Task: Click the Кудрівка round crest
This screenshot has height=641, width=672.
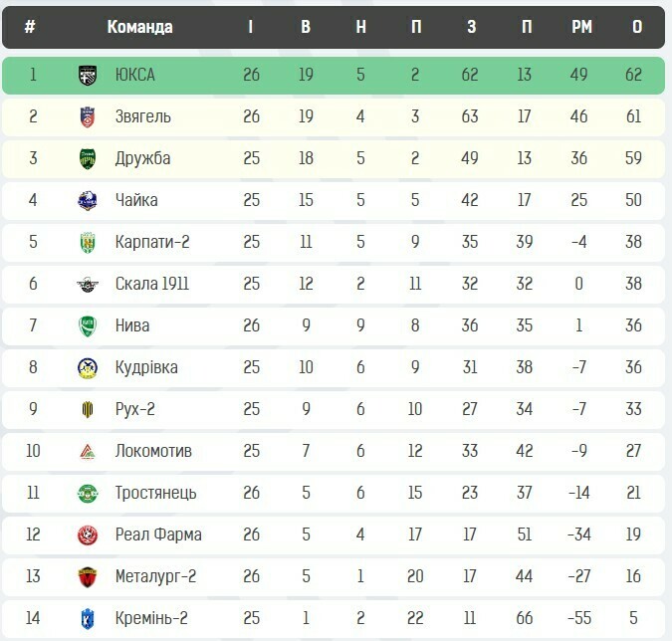Action: (88, 367)
